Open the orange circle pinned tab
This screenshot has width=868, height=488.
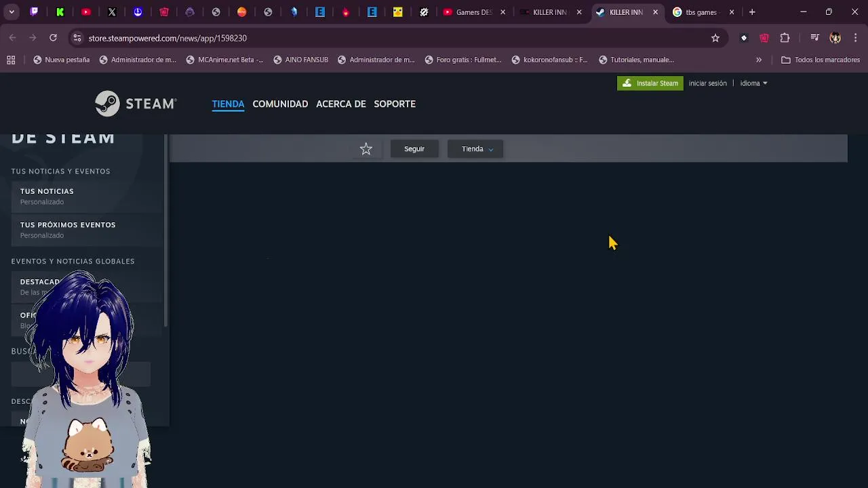pyautogui.click(x=242, y=12)
